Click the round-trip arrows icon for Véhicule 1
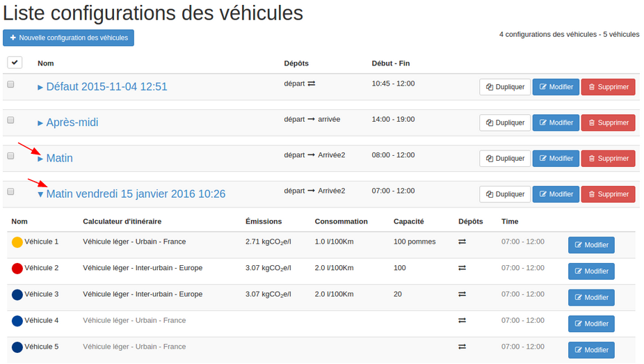Viewport: 644px width, 364px height. click(462, 242)
